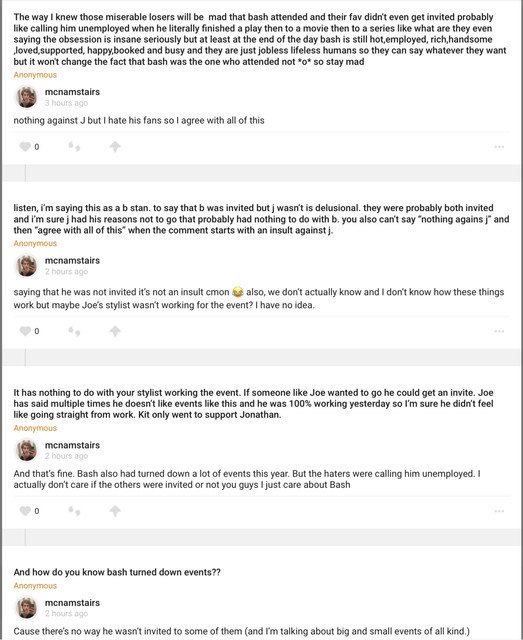Share the post about Joe's stylist
The width and height of the screenshot is (523, 640).
click(115, 331)
